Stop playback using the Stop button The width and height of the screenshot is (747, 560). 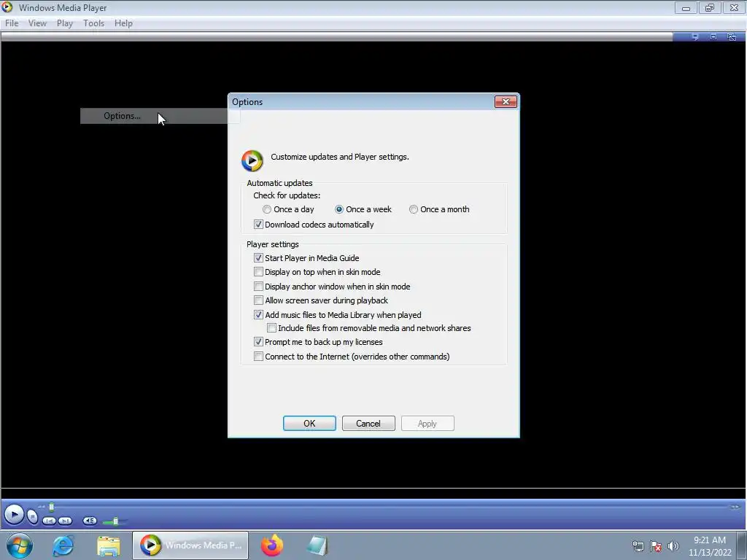click(x=32, y=516)
